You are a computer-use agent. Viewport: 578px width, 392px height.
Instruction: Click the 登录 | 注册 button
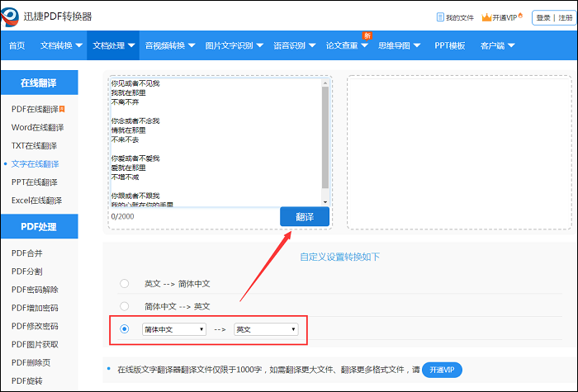click(x=553, y=17)
